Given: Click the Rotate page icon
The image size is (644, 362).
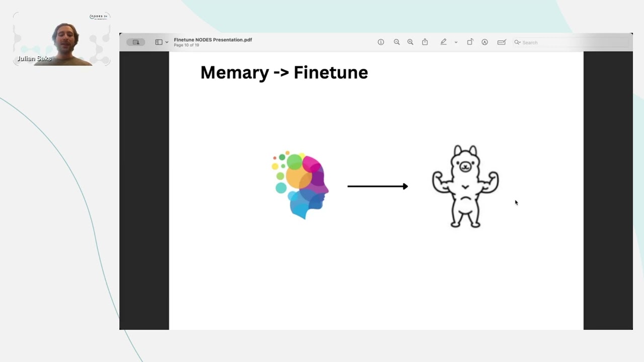Looking at the screenshot, I should tap(470, 42).
